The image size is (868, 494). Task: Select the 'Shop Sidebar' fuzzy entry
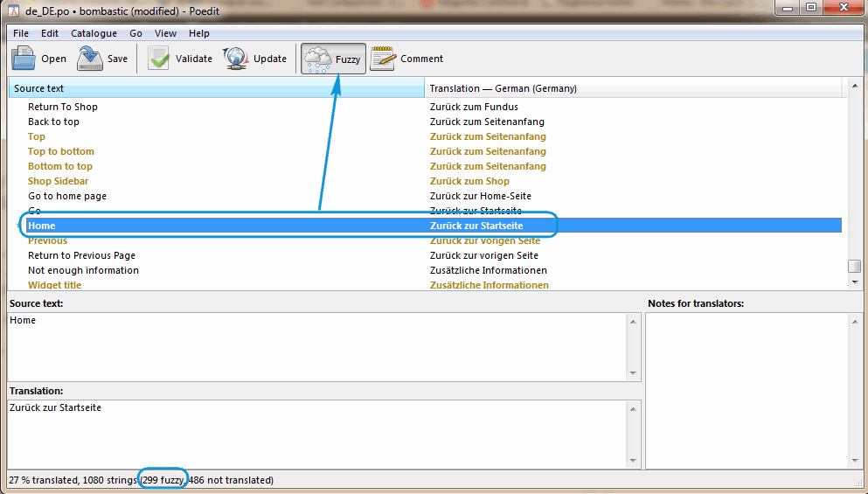[58, 181]
